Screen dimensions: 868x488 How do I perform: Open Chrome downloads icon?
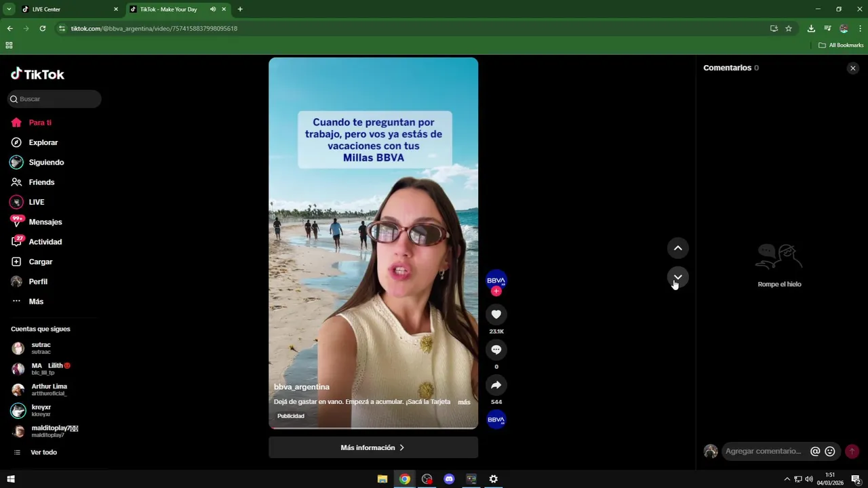click(811, 28)
